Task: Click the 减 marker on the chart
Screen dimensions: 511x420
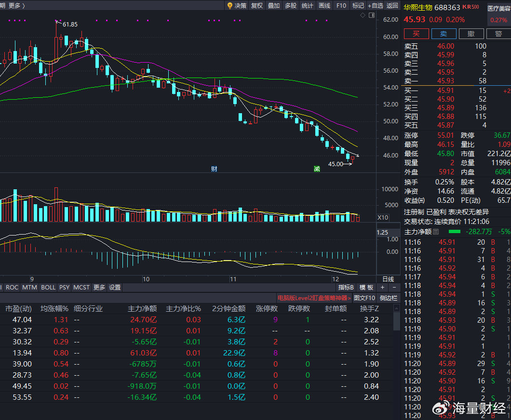Action: 317,169
